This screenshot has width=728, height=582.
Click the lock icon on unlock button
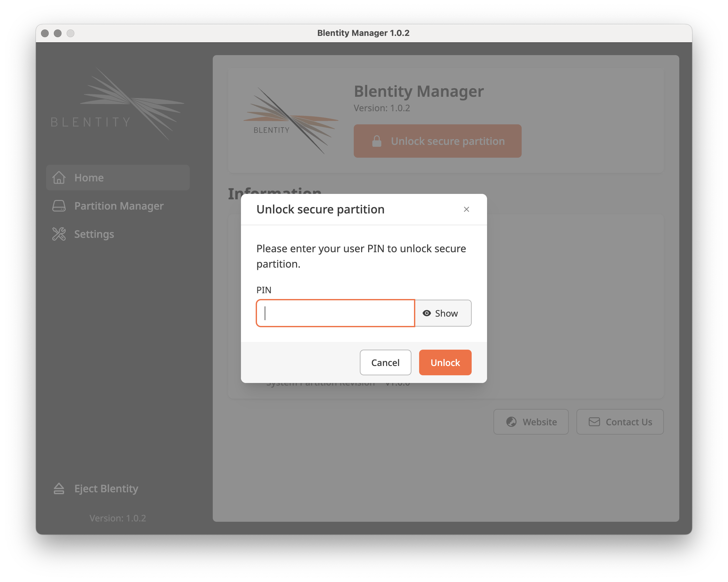[377, 141]
